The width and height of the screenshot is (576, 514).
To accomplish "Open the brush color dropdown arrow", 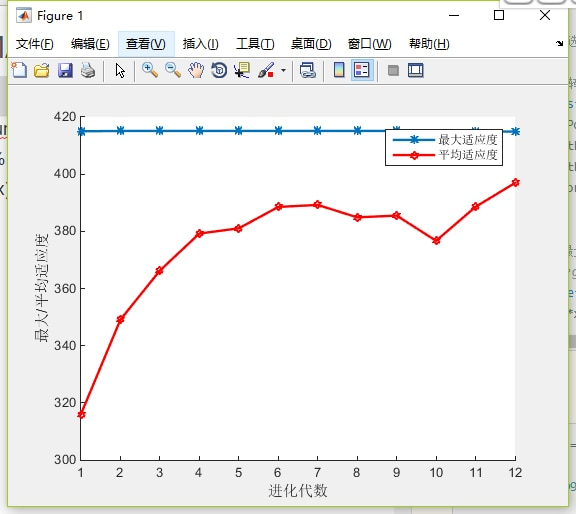I will (283, 70).
